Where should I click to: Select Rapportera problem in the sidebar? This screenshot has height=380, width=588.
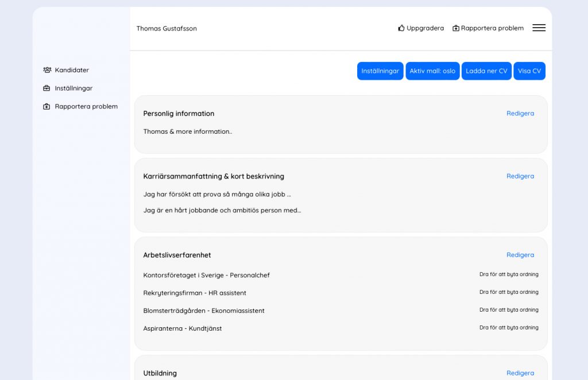click(x=86, y=107)
